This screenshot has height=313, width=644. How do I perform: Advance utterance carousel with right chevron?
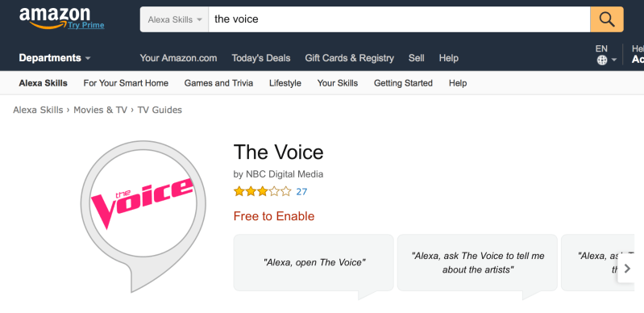pyautogui.click(x=627, y=269)
